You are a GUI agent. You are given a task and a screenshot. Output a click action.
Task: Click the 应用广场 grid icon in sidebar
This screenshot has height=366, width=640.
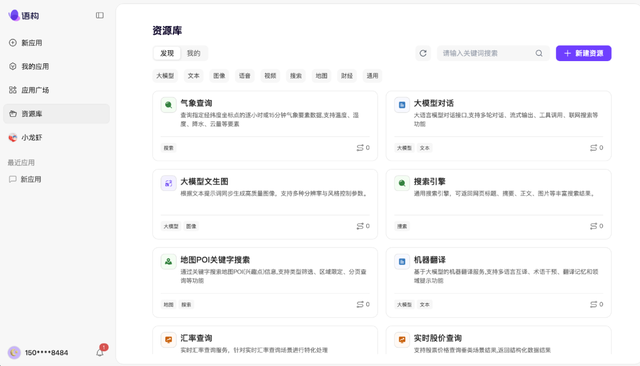coord(13,90)
